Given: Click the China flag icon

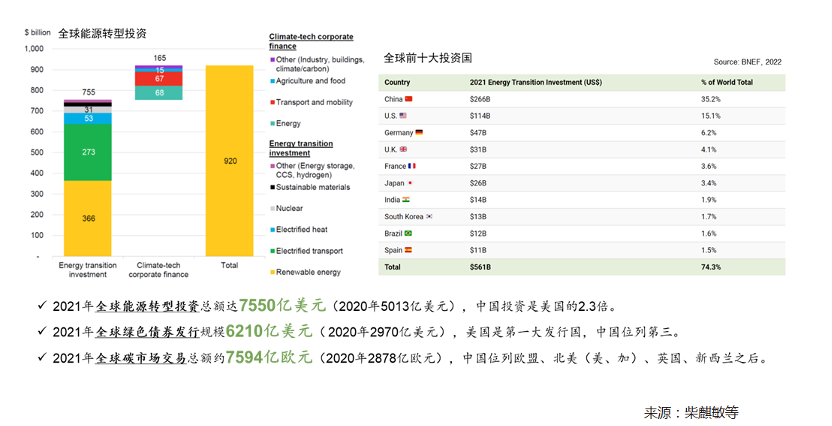Looking at the screenshot, I should pos(408,99).
